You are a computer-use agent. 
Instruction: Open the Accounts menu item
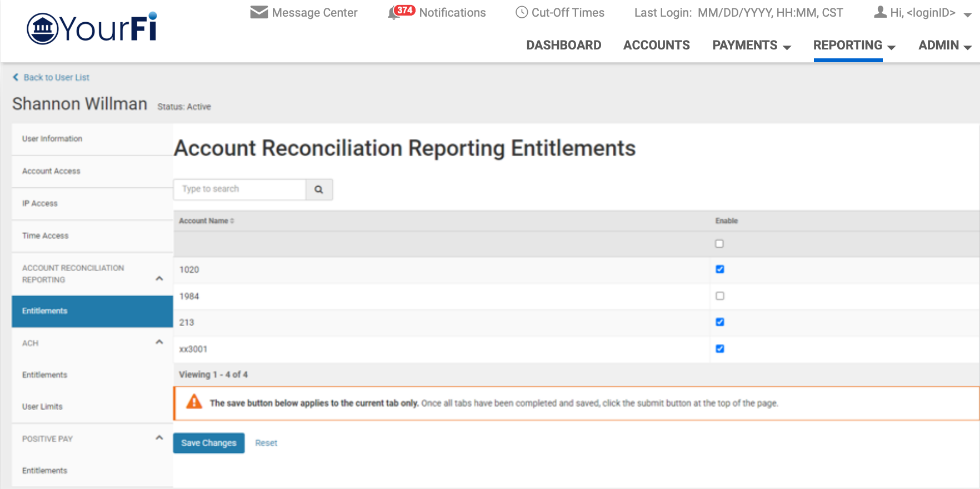click(656, 46)
